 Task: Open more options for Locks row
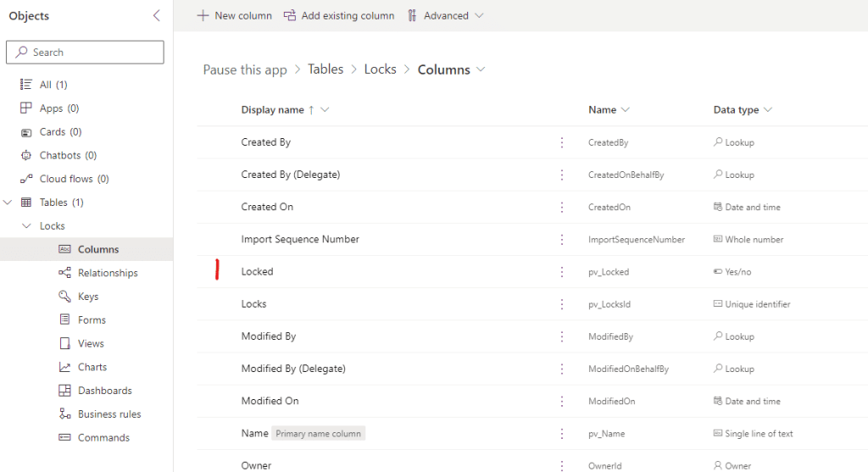coord(562,304)
